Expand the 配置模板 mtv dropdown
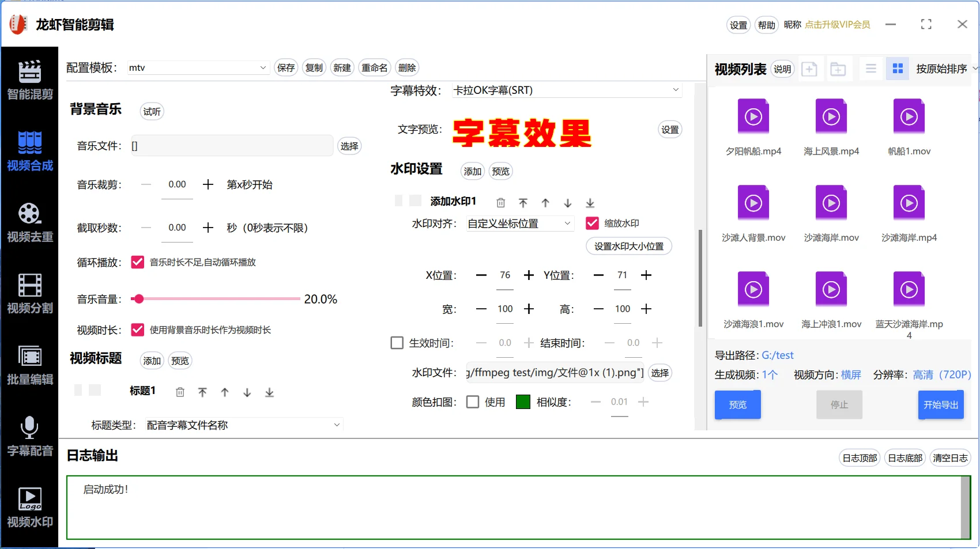This screenshot has width=980, height=549. coord(198,67)
